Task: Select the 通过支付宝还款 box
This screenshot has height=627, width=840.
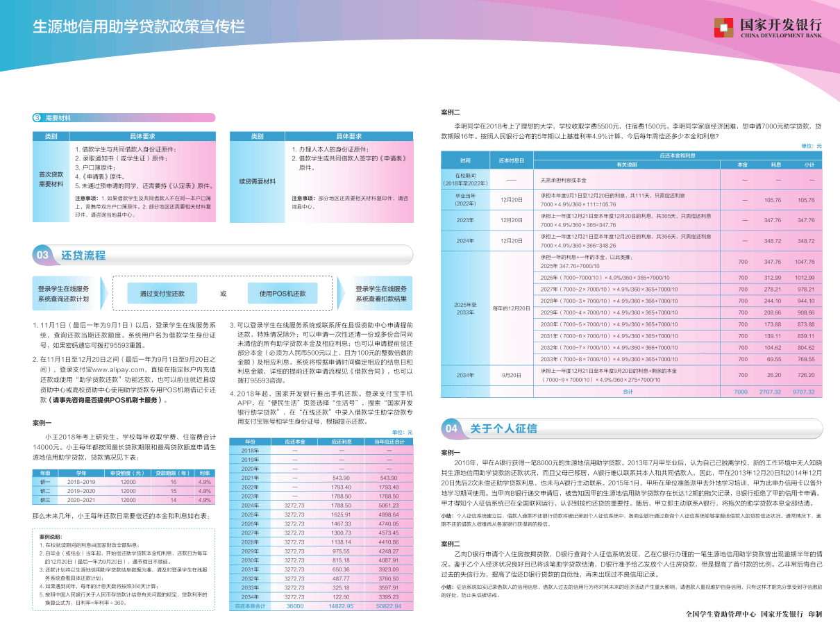Action: (162, 293)
